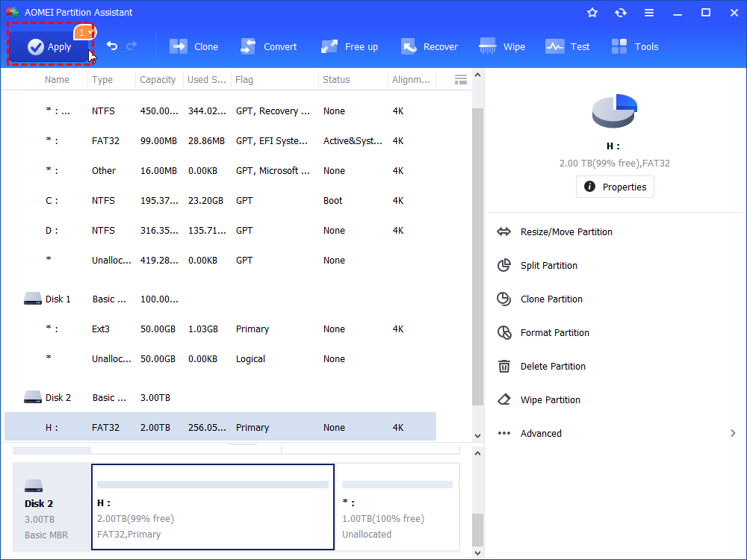Select the Disk 1 row
747x560 pixels.
coord(220,299)
